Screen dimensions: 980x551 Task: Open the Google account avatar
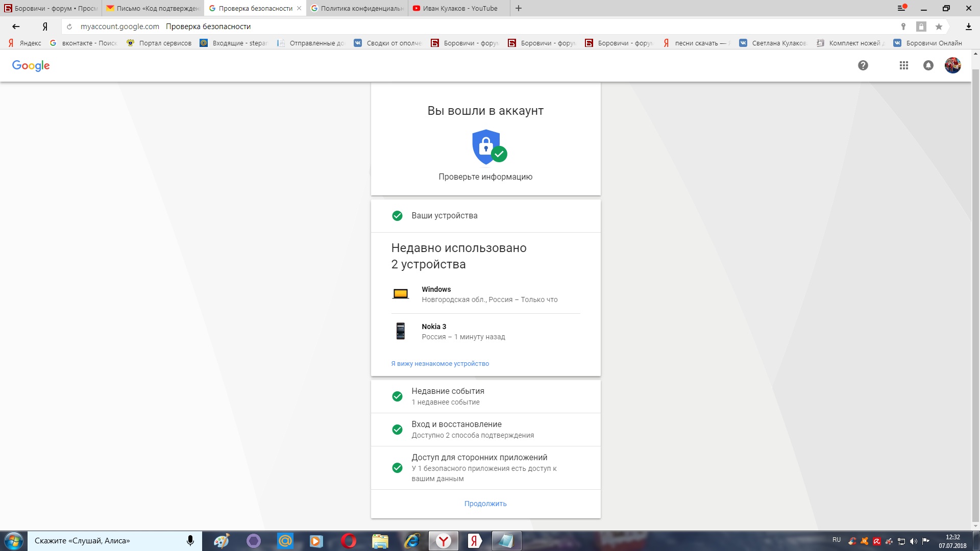point(953,65)
